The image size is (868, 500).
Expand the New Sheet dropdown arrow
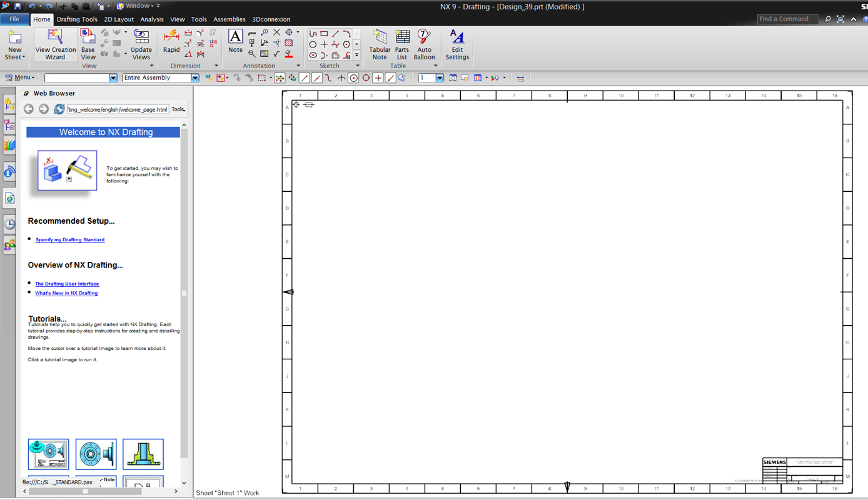(x=24, y=57)
